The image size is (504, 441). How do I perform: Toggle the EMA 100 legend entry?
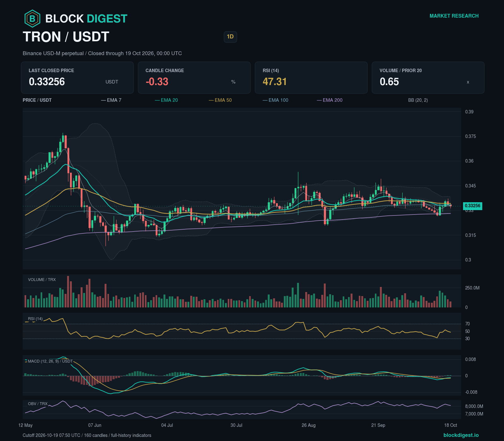coord(276,100)
